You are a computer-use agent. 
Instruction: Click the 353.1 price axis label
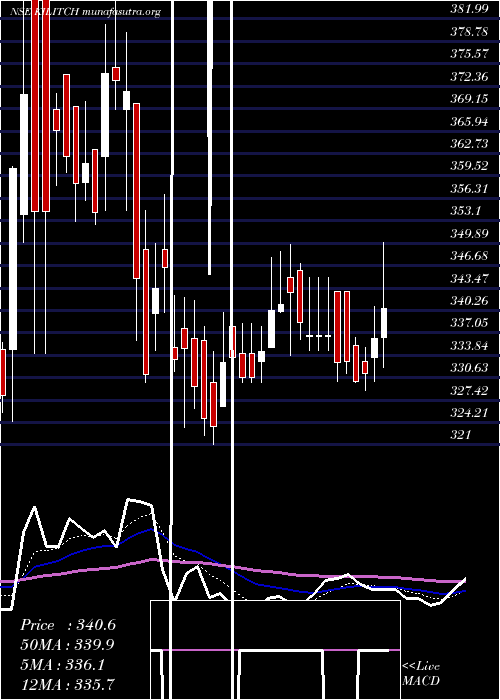click(x=466, y=211)
